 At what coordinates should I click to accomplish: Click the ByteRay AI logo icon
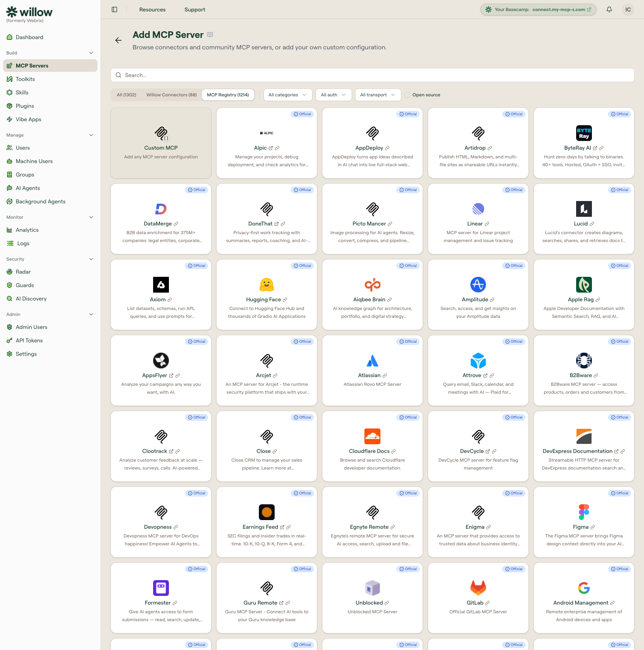(584, 133)
